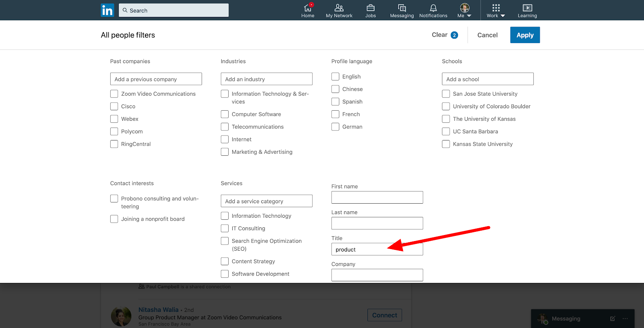The height and width of the screenshot is (328, 644).
Task: Click the Title field containing product
Action: [377, 249]
